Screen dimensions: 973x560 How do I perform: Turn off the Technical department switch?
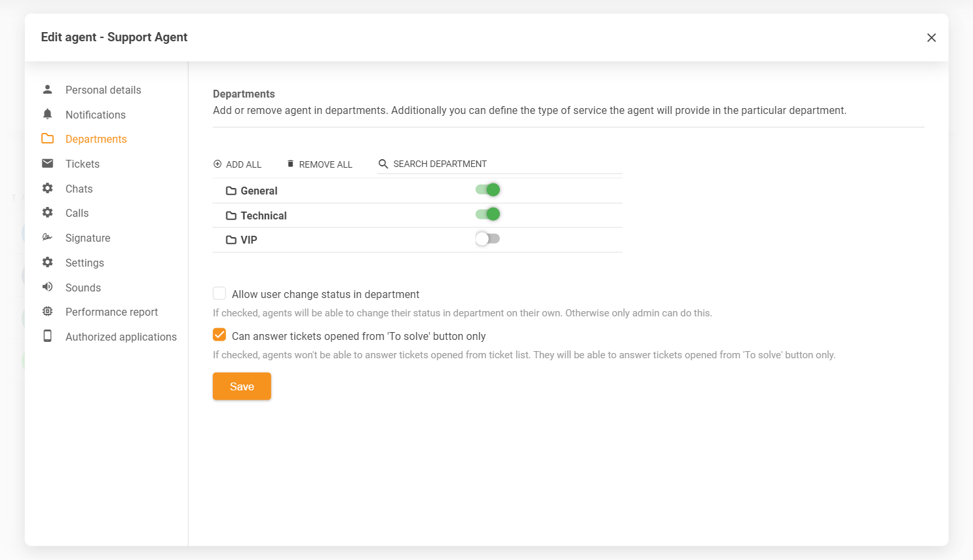[487, 214]
